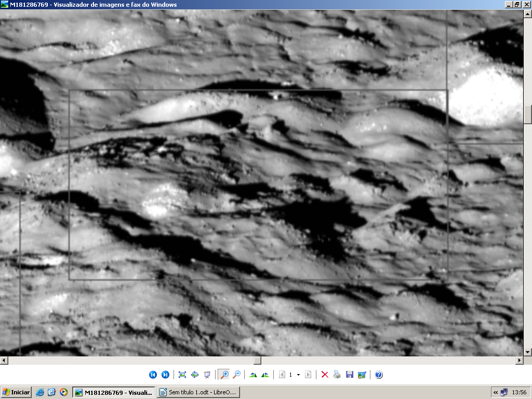Switch to Sem título 1.odt LibreOffice window
Viewport: 532px width, 399px height.
tap(199, 392)
